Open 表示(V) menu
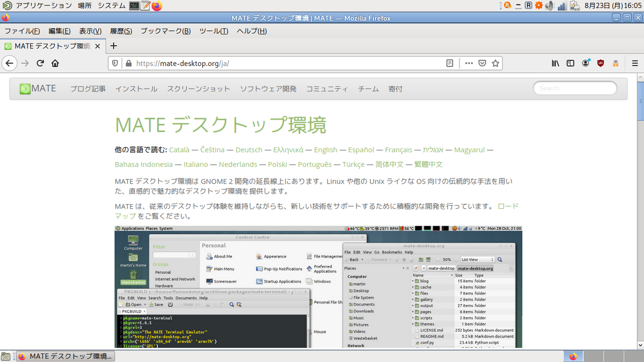The width and height of the screenshot is (644, 362). click(x=90, y=31)
